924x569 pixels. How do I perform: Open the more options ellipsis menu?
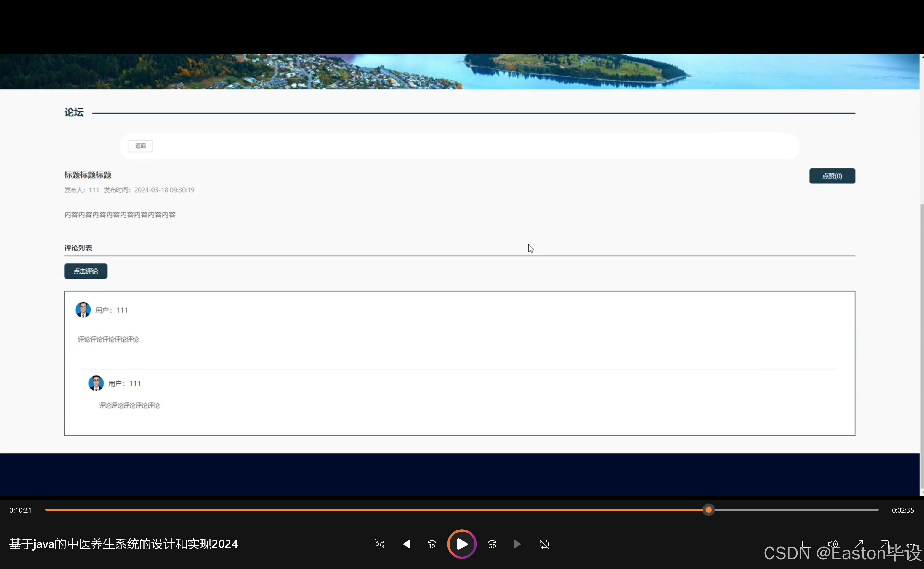910,544
